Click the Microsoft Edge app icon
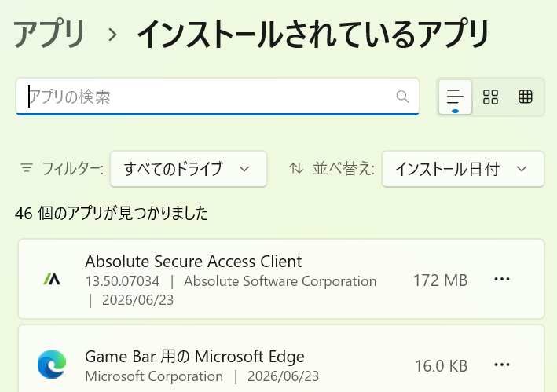 (x=52, y=365)
